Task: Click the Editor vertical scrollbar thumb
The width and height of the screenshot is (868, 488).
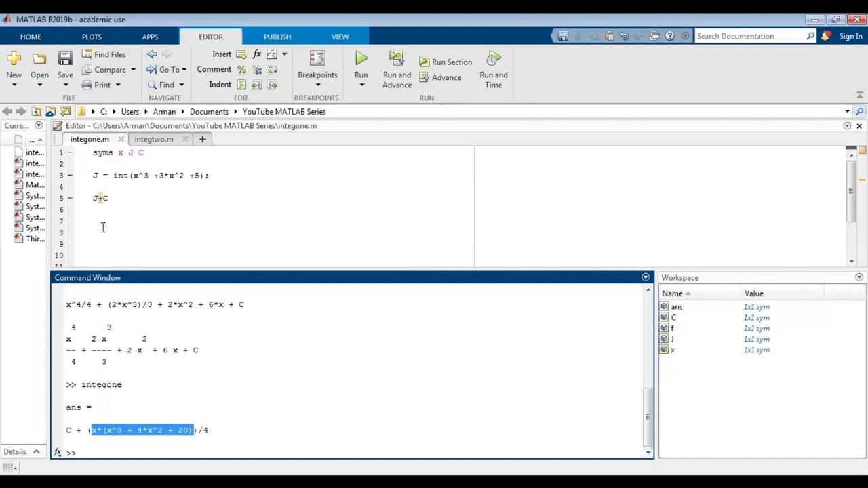Action: coord(851,190)
